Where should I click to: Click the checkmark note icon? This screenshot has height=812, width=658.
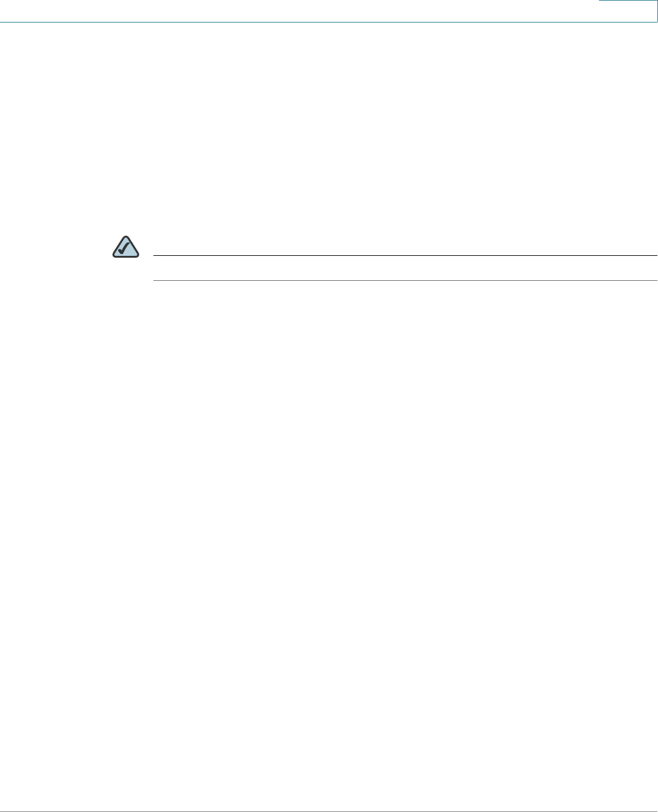click(126, 246)
